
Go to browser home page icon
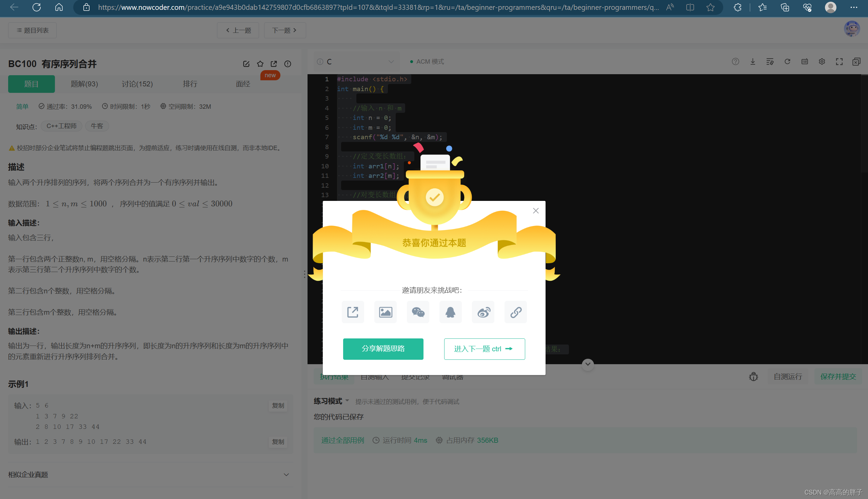59,7
